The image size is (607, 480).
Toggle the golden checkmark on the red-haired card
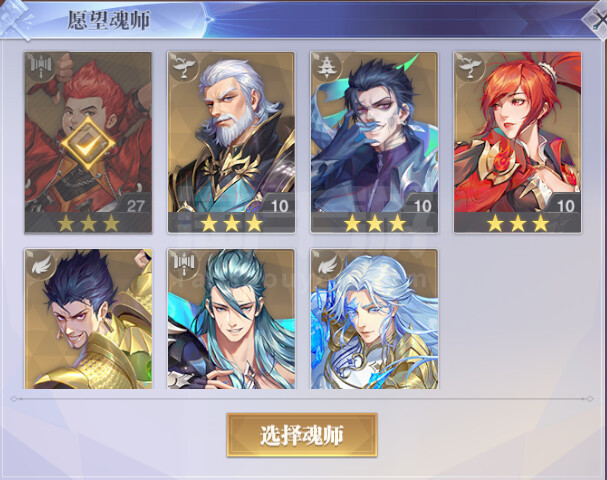click(88, 144)
